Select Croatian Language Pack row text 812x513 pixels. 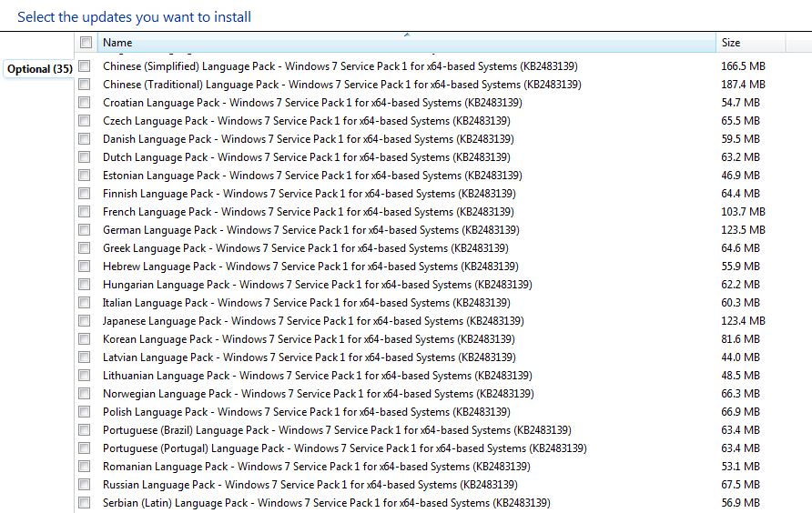[x=312, y=103]
